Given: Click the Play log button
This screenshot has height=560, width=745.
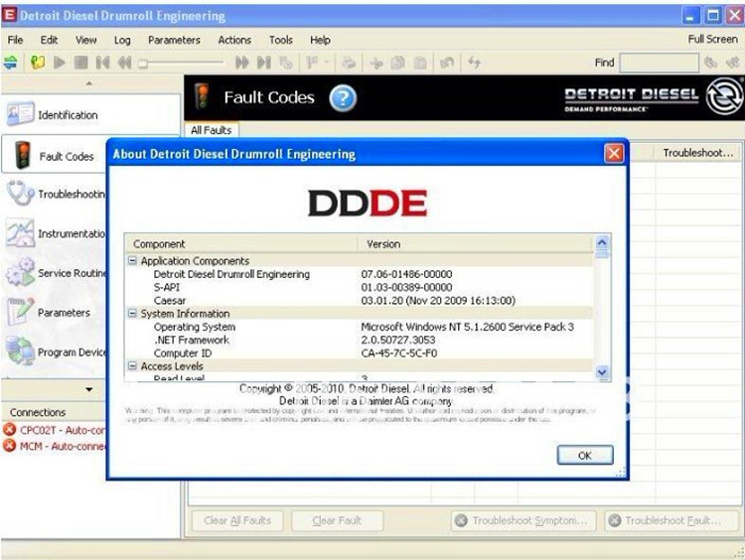Looking at the screenshot, I should (x=60, y=63).
